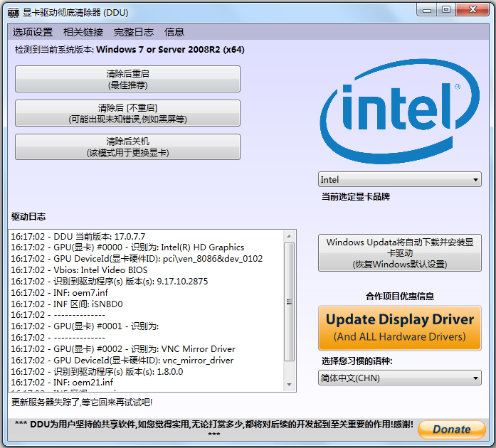Select log line 'DDU 当前版本: 17.0.7.7'
The width and height of the screenshot is (496, 448).
pyautogui.click(x=78, y=237)
